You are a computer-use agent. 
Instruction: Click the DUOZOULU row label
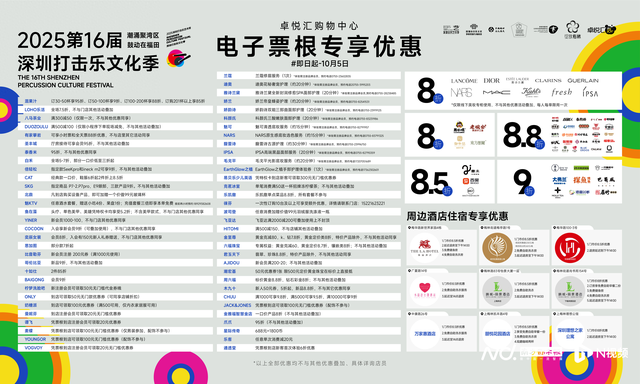(36, 127)
